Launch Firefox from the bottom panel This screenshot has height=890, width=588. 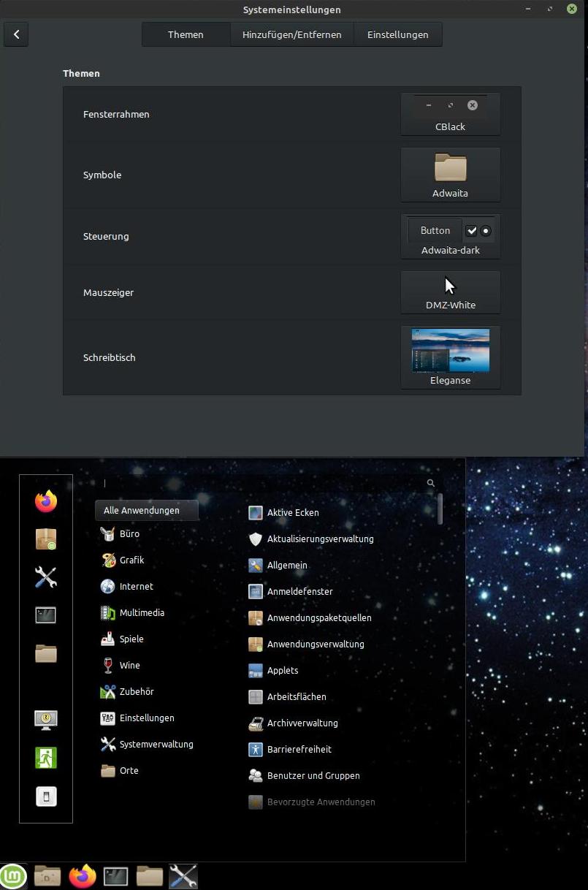(x=83, y=876)
